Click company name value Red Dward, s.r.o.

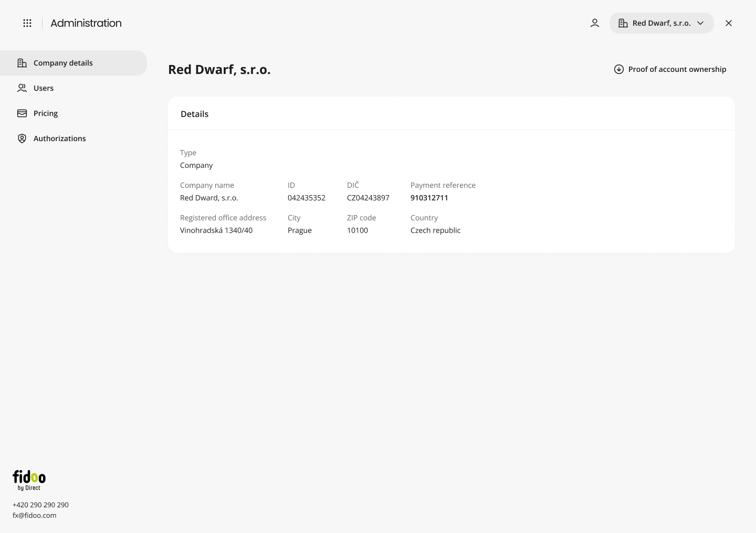coord(209,198)
